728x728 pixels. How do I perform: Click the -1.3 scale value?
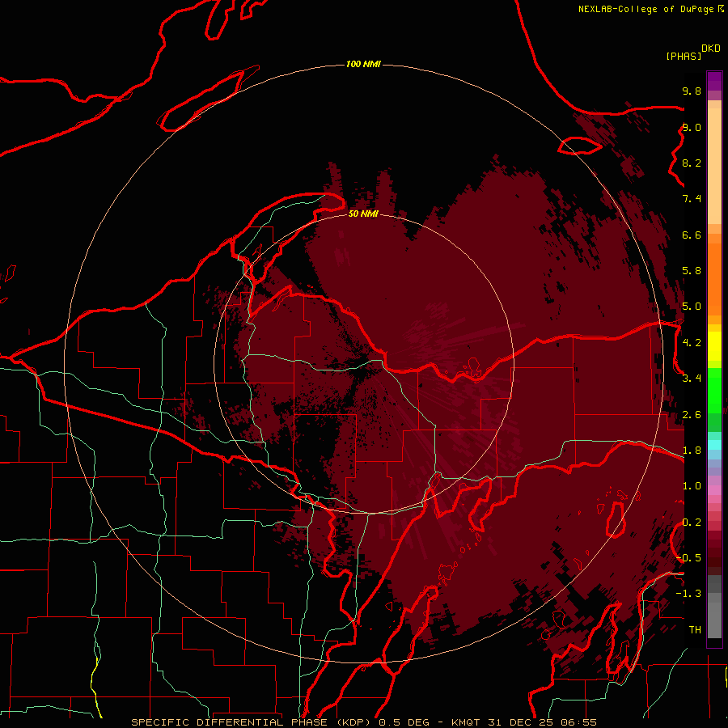click(x=688, y=594)
